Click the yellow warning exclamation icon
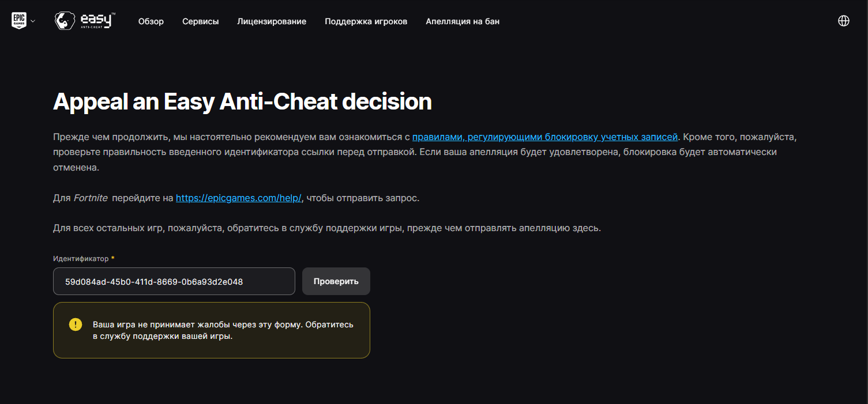 pos(76,324)
